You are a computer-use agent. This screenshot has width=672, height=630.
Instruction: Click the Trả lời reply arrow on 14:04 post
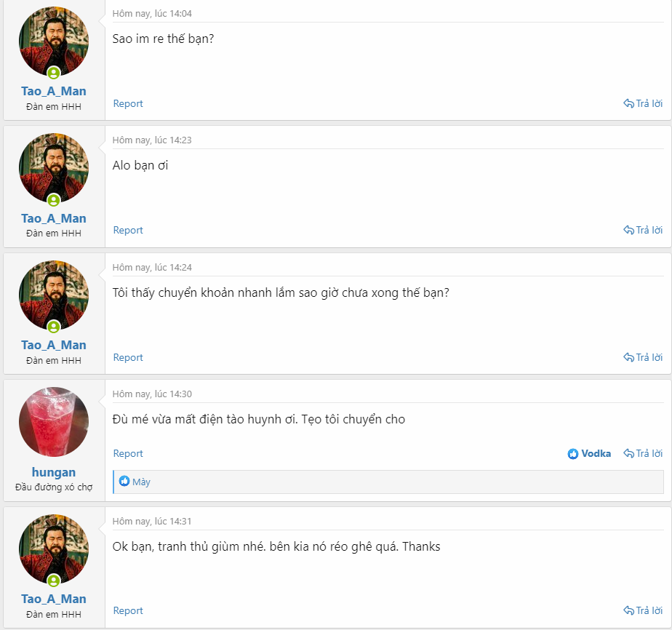(x=643, y=103)
